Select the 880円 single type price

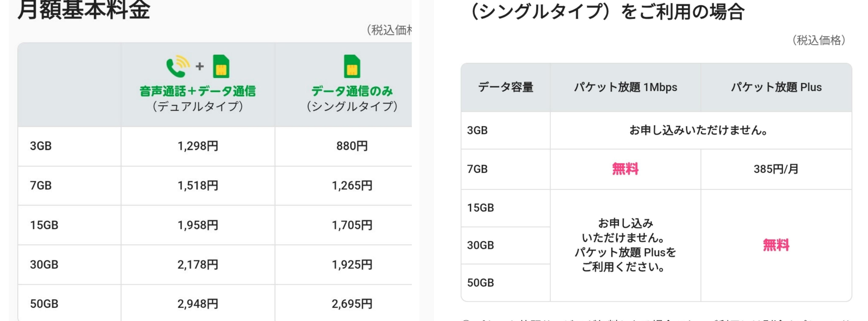[x=352, y=146]
